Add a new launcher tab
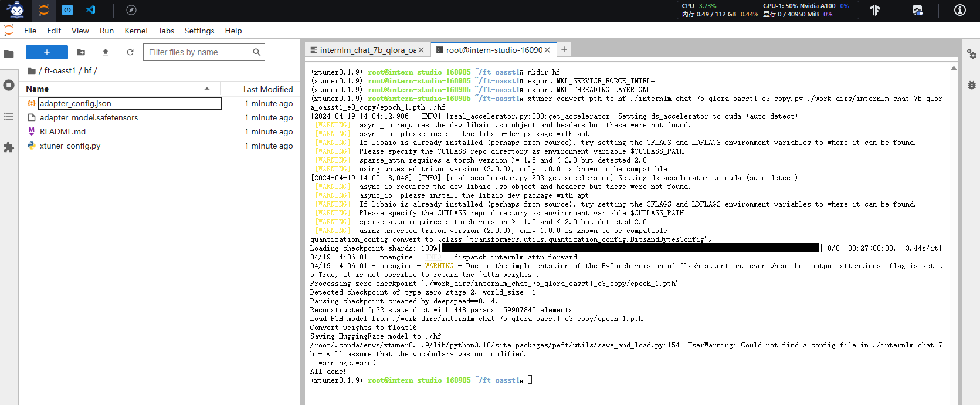The width and height of the screenshot is (980, 405). (564, 50)
